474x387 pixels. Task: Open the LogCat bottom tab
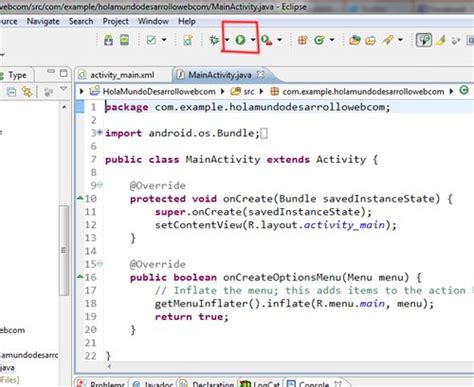coord(260,384)
